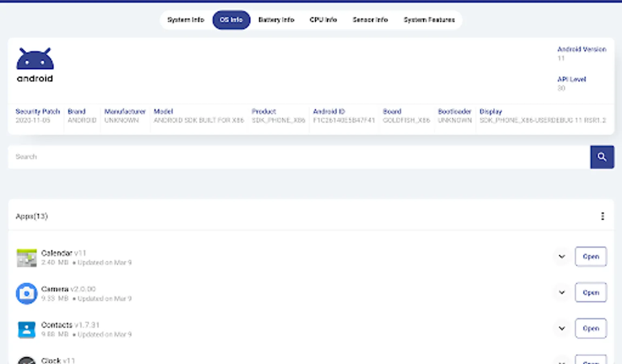Expand details for the Calendar app
Image resolution: width=622 pixels, height=364 pixels.
561,256
